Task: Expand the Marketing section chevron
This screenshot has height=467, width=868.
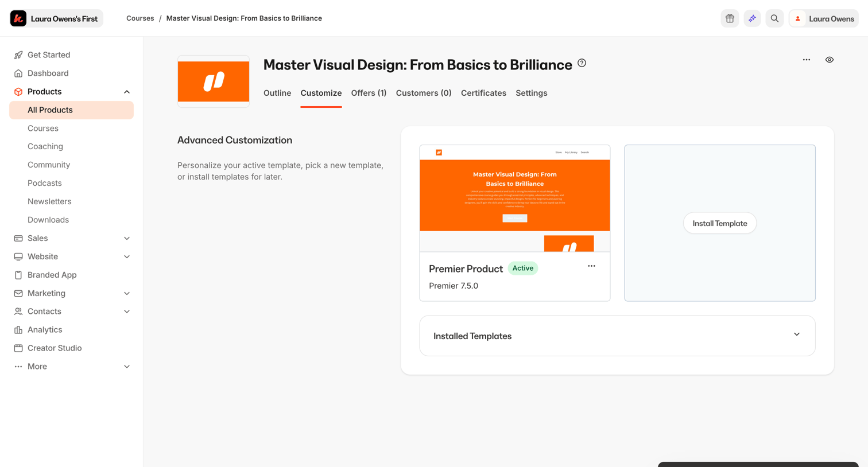Action: pos(127,293)
